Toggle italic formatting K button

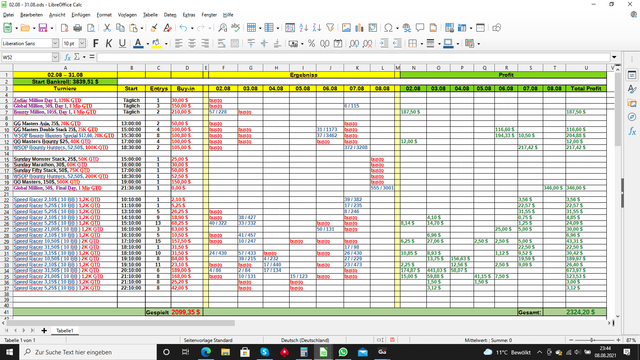109,43
